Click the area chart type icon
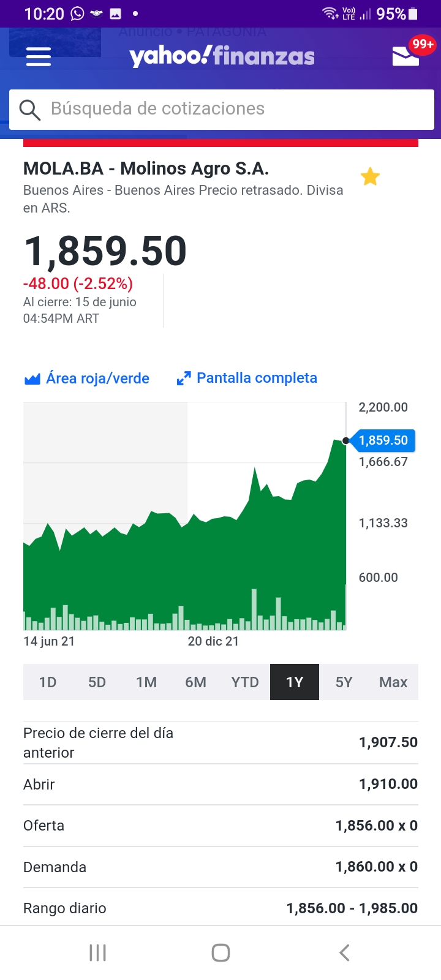Image resolution: width=441 pixels, height=980 pixels. [x=32, y=379]
